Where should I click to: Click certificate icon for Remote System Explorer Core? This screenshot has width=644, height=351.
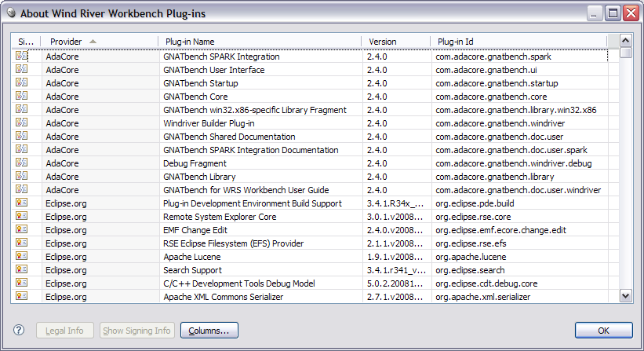22,216
